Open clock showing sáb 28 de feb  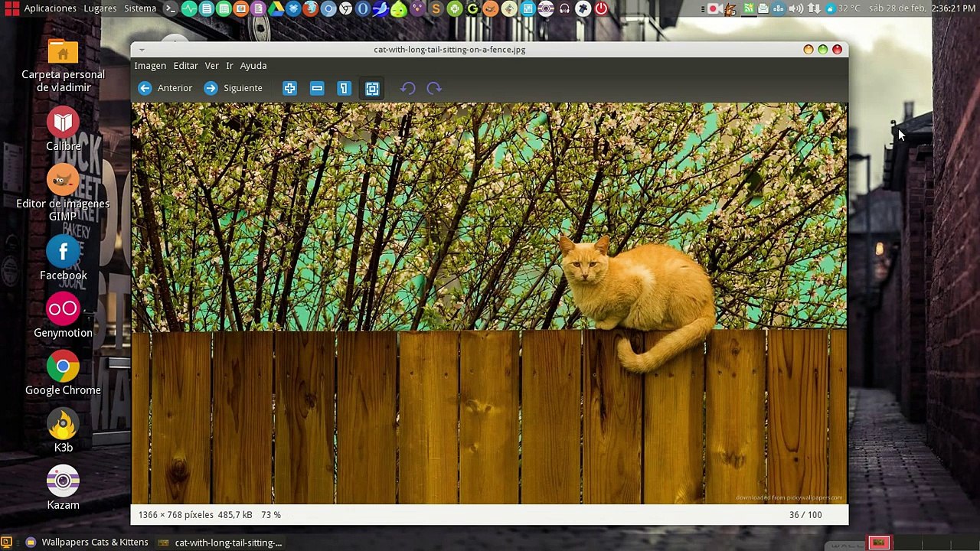pos(923,8)
